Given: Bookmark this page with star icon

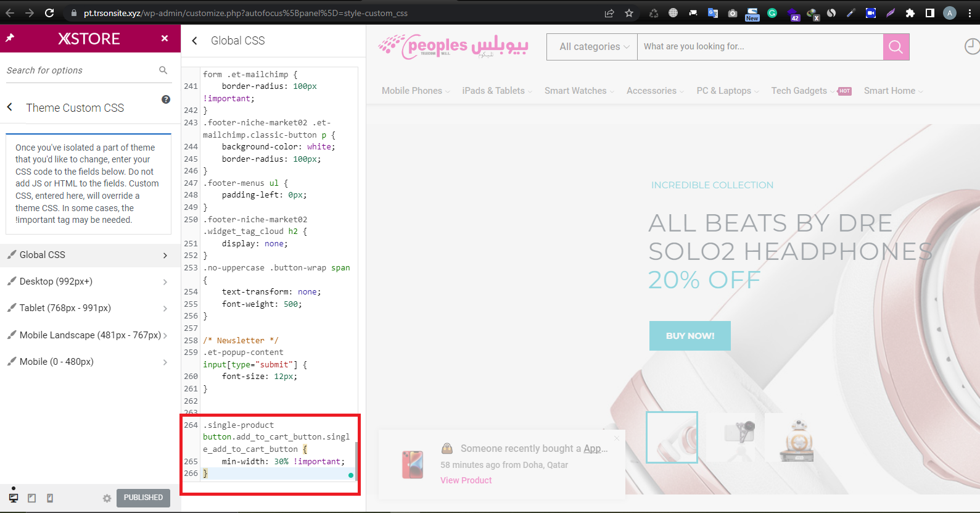Looking at the screenshot, I should 629,13.
